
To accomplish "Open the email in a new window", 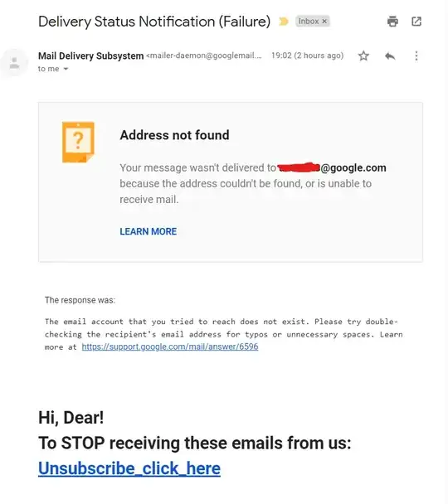I will (x=416, y=22).
